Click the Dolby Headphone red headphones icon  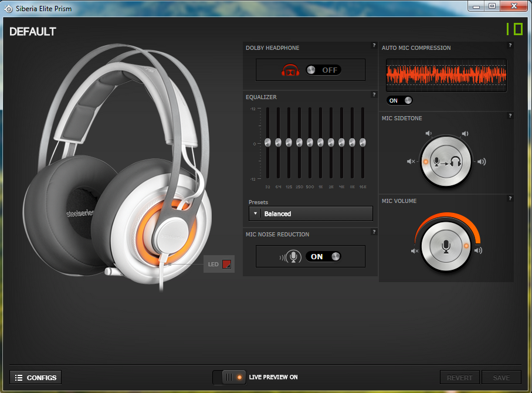pyautogui.click(x=290, y=70)
